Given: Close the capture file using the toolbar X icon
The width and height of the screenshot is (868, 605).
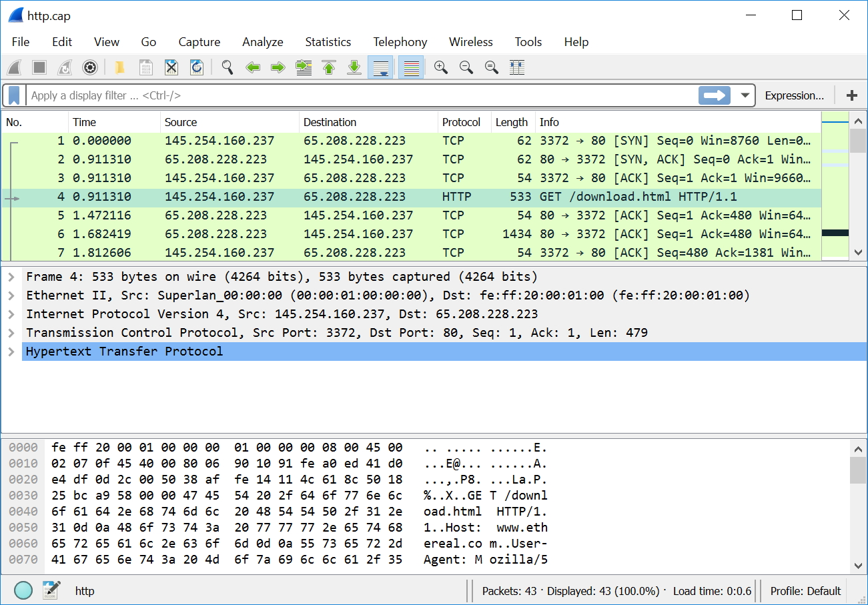Looking at the screenshot, I should (x=171, y=67).
